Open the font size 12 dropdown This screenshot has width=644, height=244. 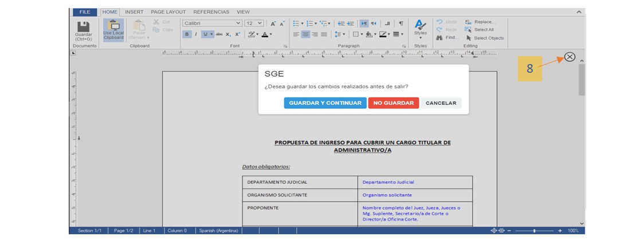pyautogui.click(x=260, y=23)
